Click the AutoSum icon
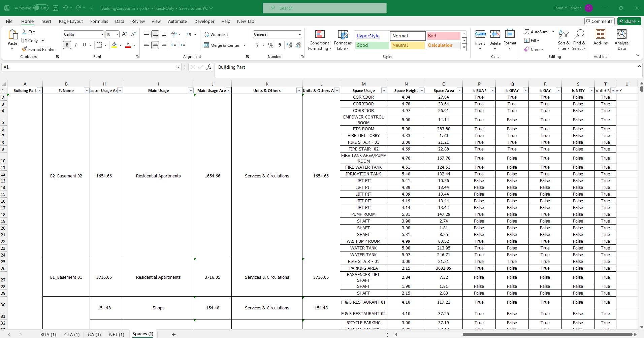 pyautogui.click(x=527, y=32)
